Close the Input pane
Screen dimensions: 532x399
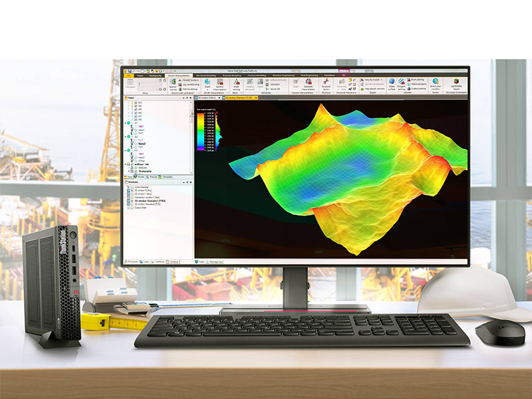click(192, 96)
